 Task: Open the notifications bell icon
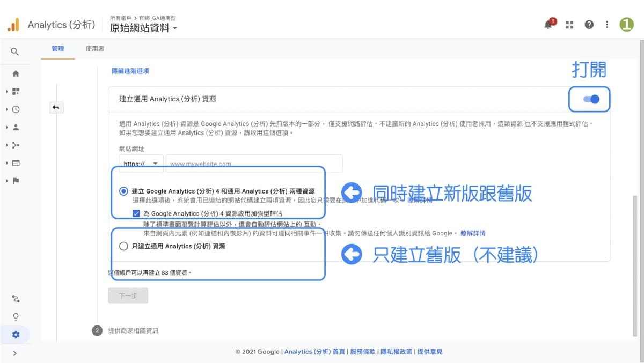click(x=548, y=25)
